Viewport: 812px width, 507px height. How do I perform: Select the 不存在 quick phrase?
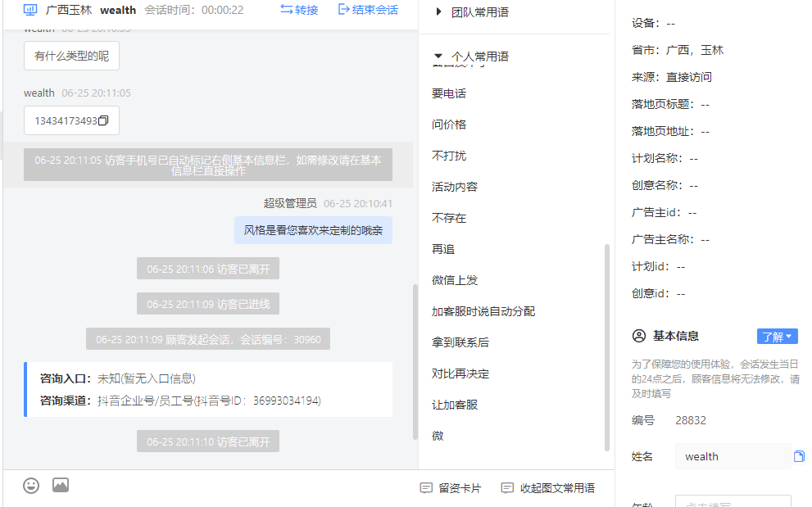point(449,218)
